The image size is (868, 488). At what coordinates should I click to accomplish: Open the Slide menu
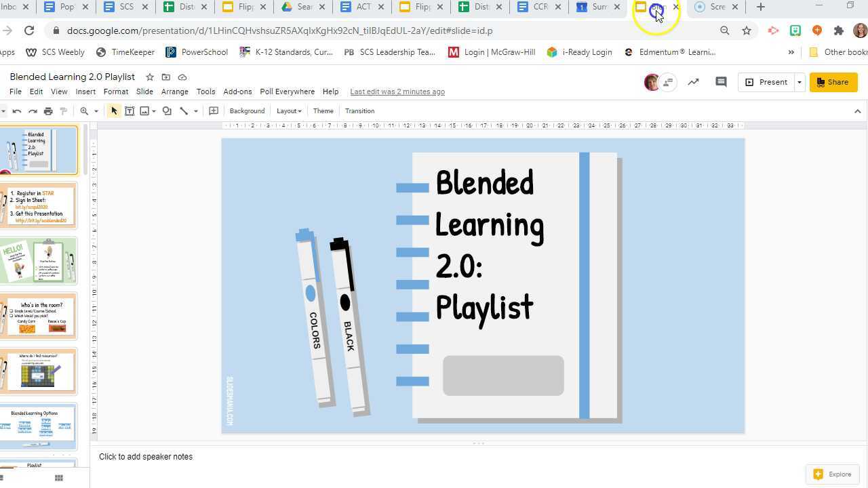144,91
